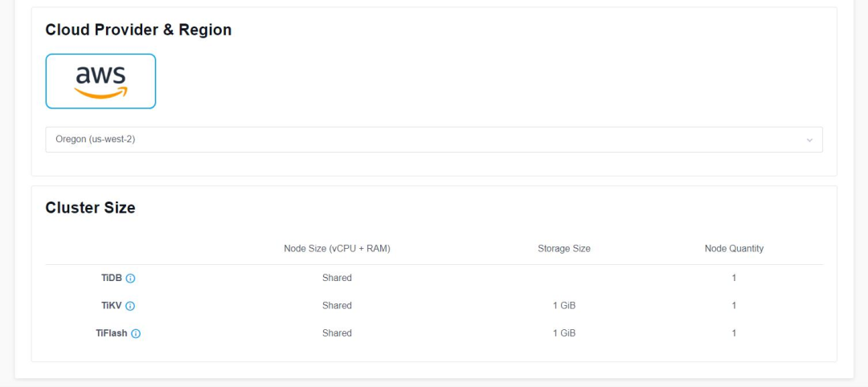Viewport: 868px width, 387px height.
Task: Click the Cluster Size section heading
Action: (90, 208)
